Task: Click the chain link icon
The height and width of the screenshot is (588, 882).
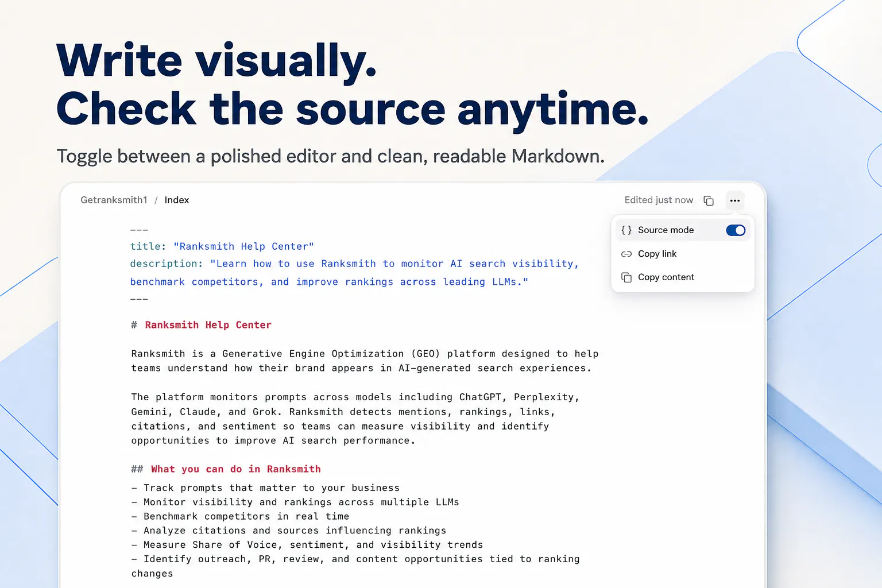Action: [x=626, y=254]
